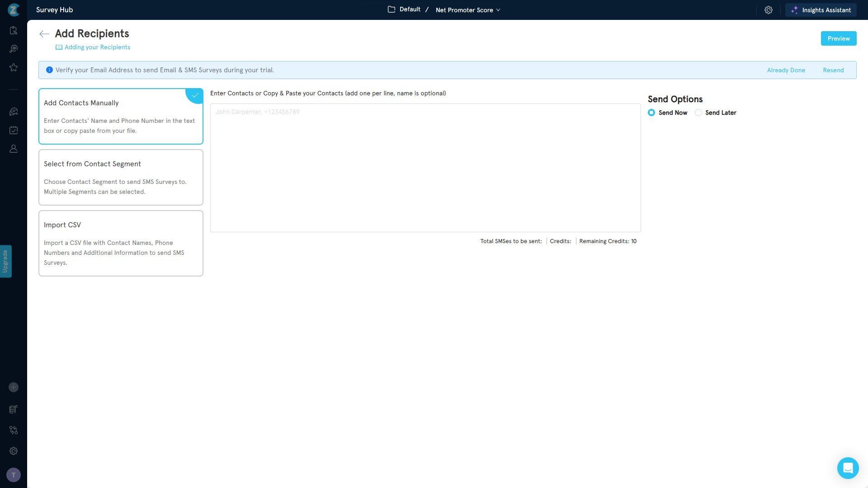
Task: Open the Insights Assistant
Action: click(821, 10)
